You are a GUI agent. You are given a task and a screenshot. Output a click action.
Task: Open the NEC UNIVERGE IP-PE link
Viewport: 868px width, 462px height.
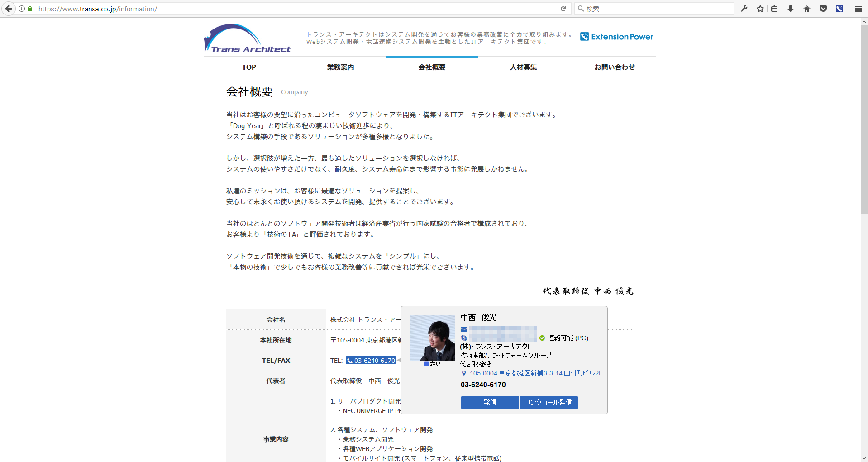click(371, 411)
